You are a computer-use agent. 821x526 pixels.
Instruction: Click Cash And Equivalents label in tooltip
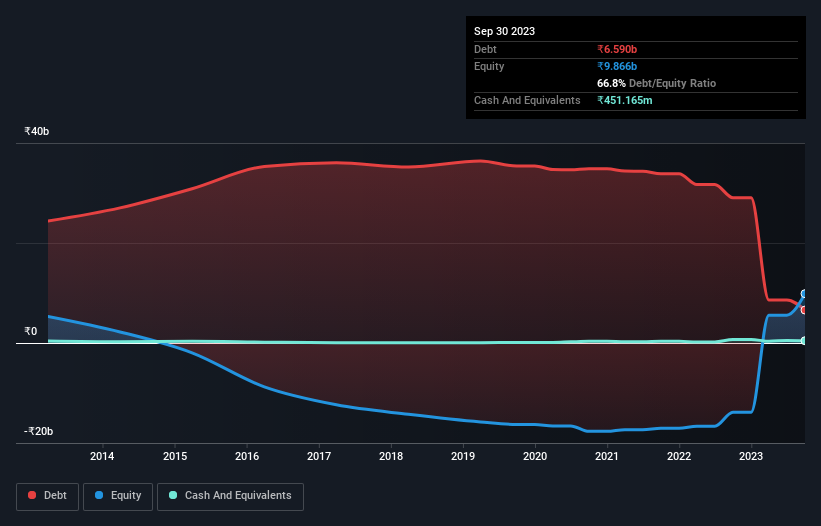[x=527, y=100]
